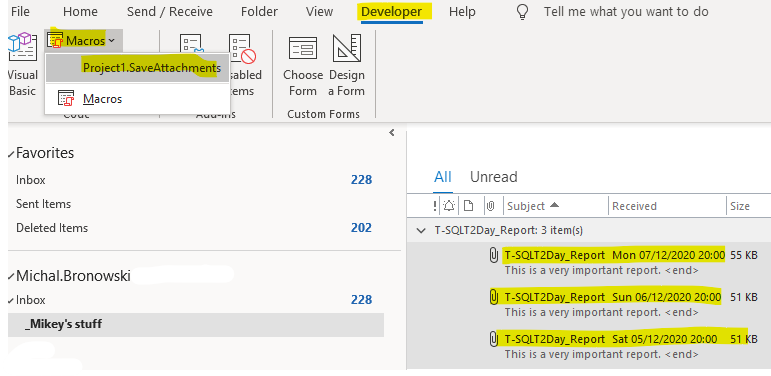Viewport: 771px width, 376px height.
Task: Collapse the folder pane with the arrow
Action: (392, 132)
